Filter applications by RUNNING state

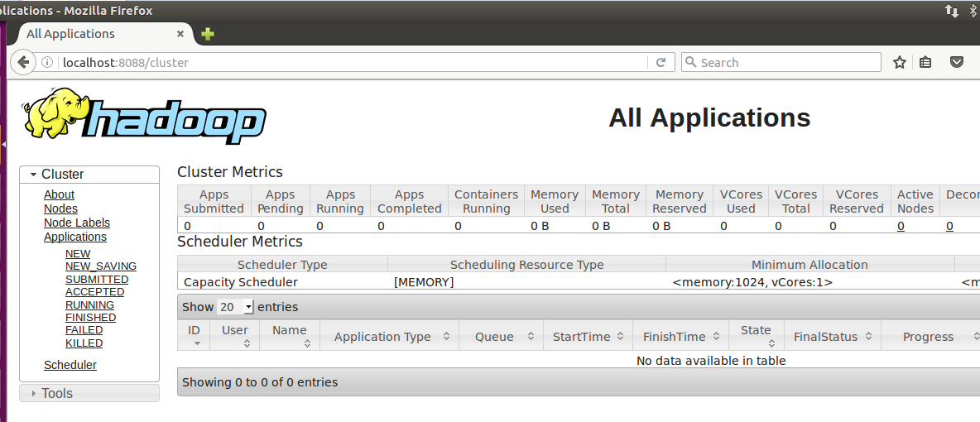(89, 305)
